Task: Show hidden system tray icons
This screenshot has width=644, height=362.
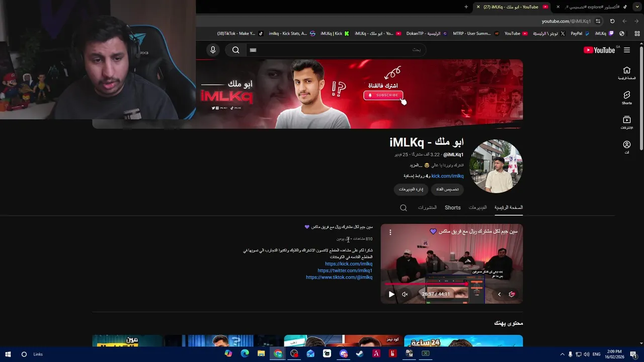Action: point(562,354)
